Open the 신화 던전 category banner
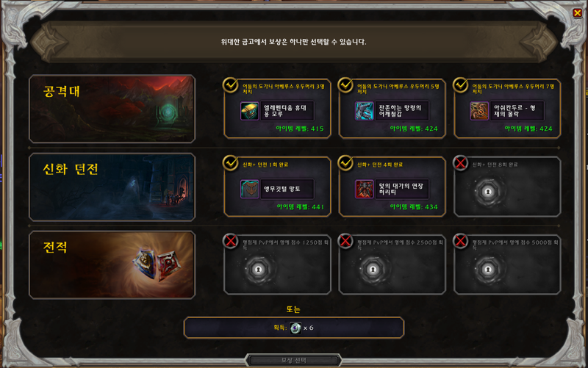 (x=112, y=187)
